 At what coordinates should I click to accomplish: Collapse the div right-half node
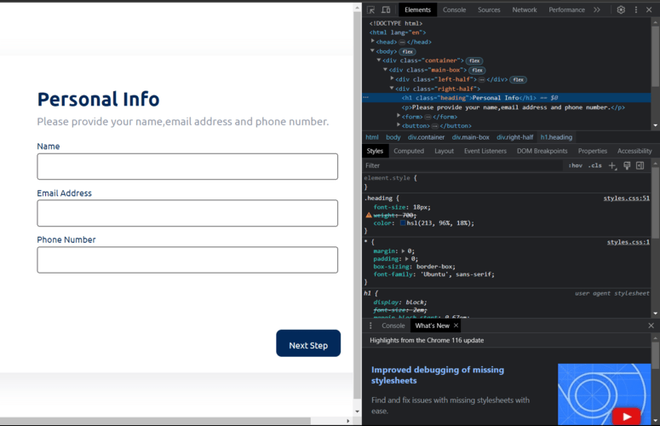coord(392,88)
